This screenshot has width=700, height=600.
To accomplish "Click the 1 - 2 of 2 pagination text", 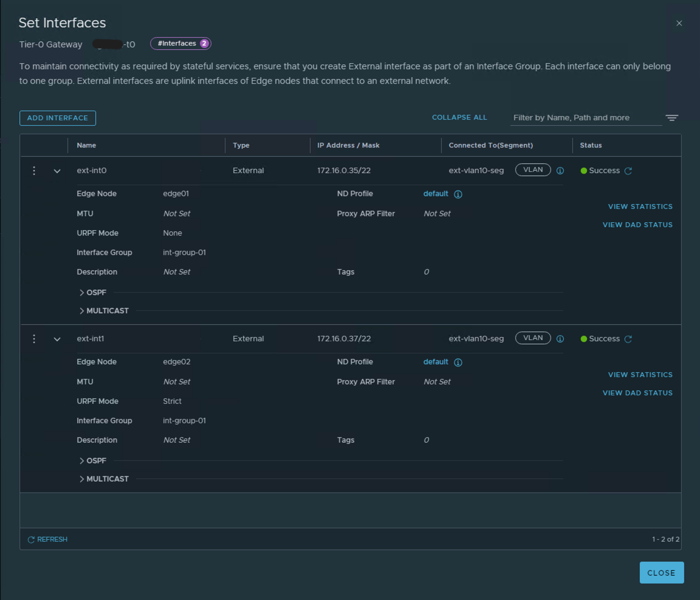I will click(x=665, y=539).
